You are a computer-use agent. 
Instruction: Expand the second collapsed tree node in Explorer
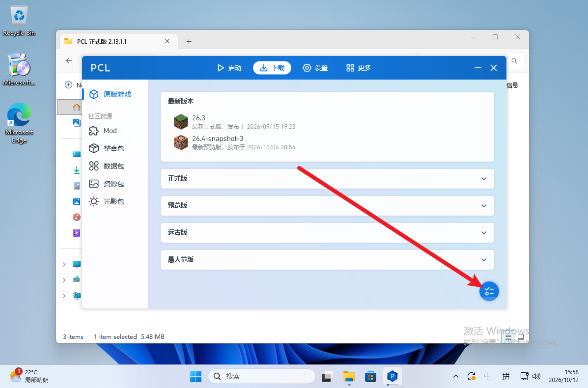coord(64,280)
